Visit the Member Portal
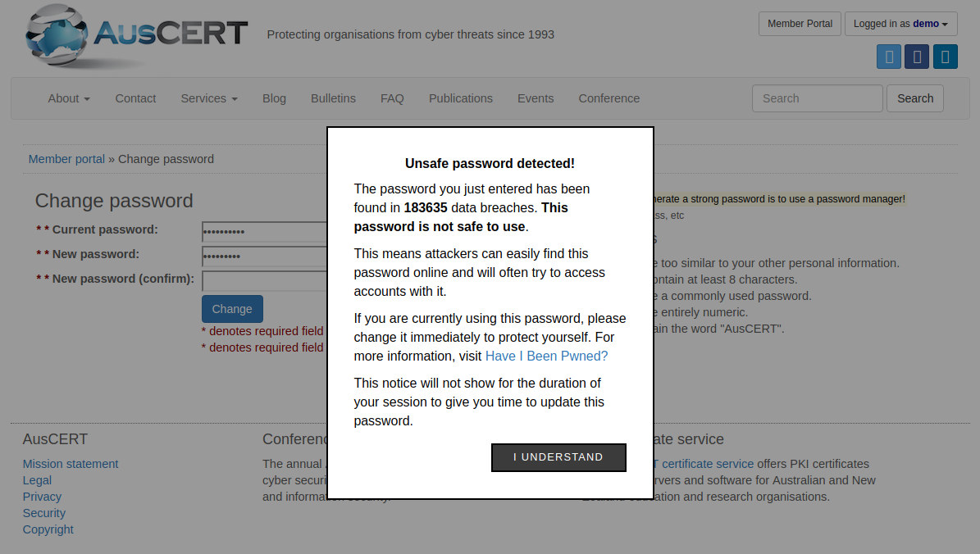The width and height of the screenshot is (980, 554). 800,24
